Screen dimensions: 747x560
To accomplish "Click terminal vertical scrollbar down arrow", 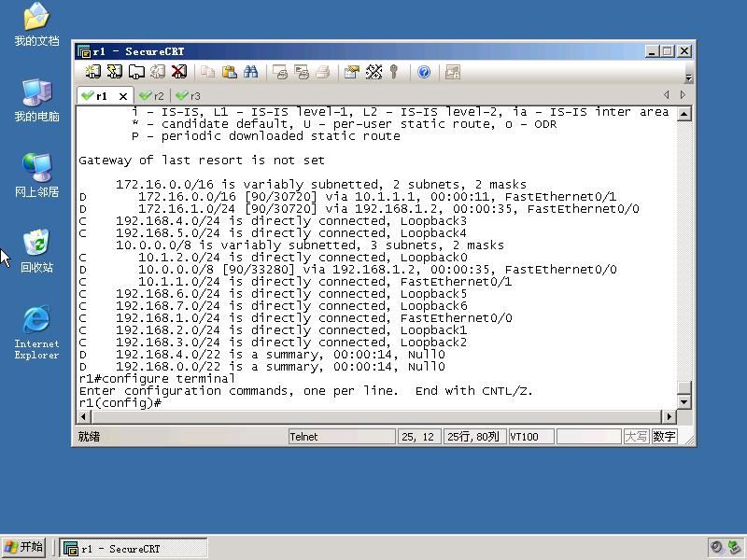I will point(684,402).
